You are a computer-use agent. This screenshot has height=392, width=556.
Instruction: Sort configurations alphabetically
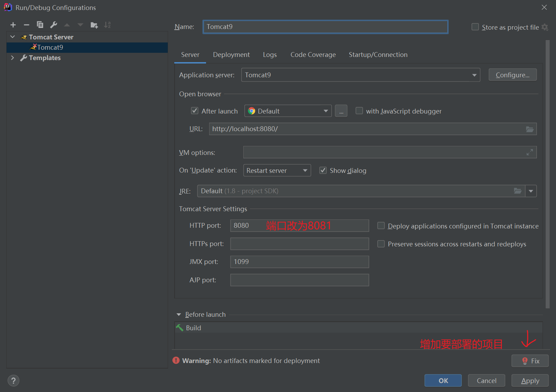107,25
